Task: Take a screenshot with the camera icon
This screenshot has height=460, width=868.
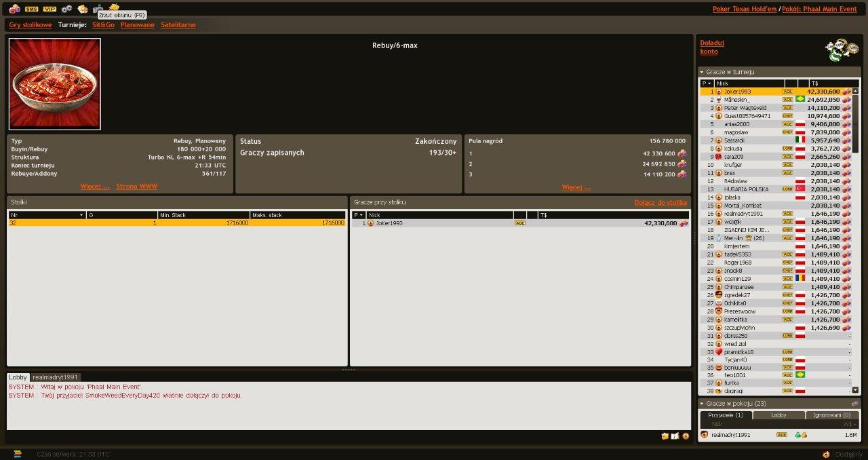Action: (x=98, y=8)
